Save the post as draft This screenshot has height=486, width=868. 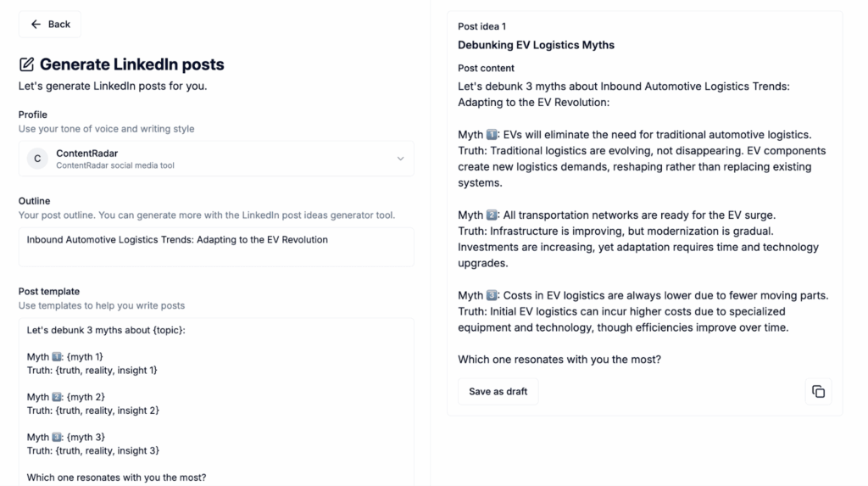tap(498, 392)
